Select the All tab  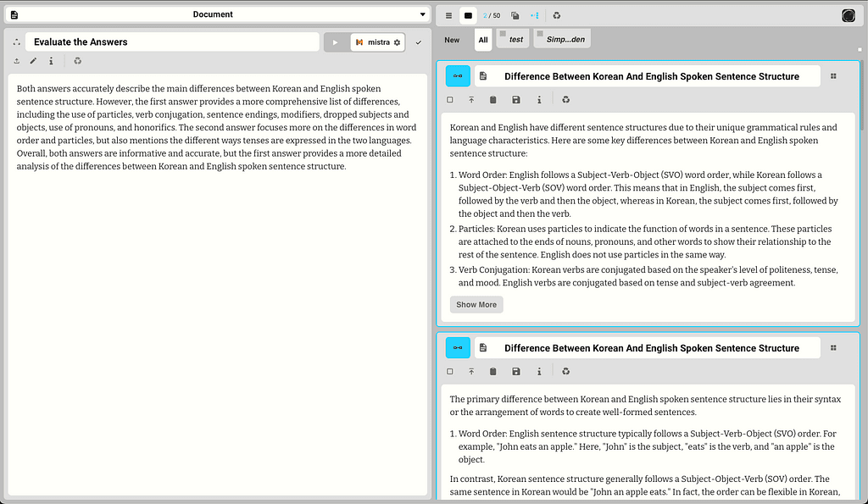pos(483,40)
